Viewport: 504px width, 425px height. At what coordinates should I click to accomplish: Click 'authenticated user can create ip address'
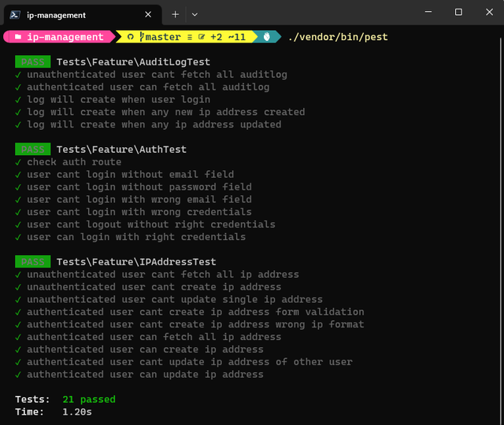pos(145,349)
